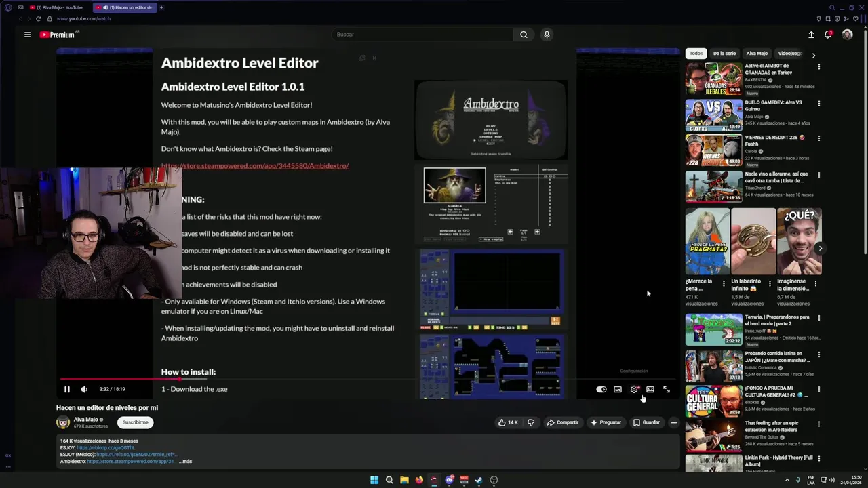The width and height of the screenshot is (868, 488).
Task: Expand the description with ...más
Action: [x=185, y=462]
